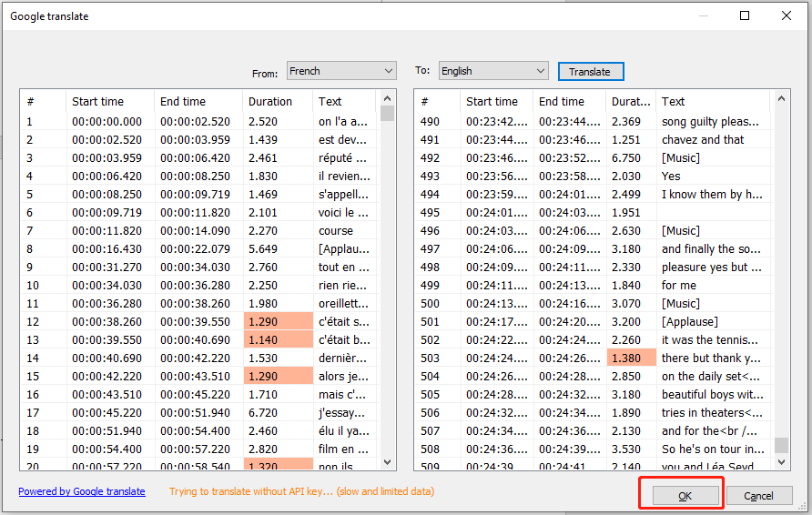
Task: Select the row with text 'dernièr...'
Action: click(199, 358)
